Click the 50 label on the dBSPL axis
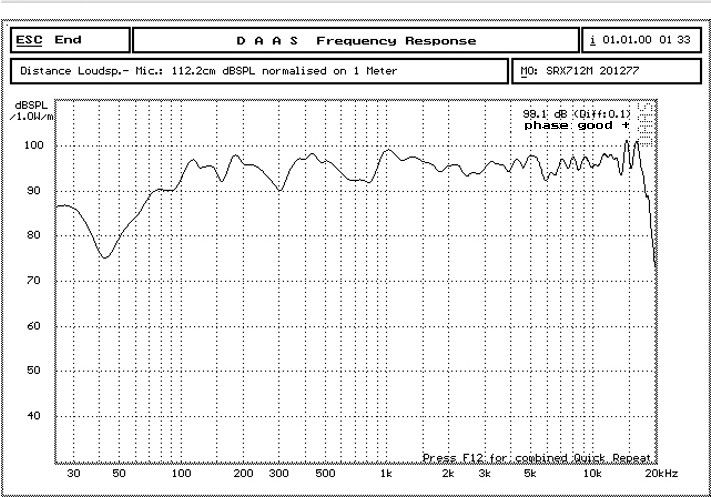 34,370
